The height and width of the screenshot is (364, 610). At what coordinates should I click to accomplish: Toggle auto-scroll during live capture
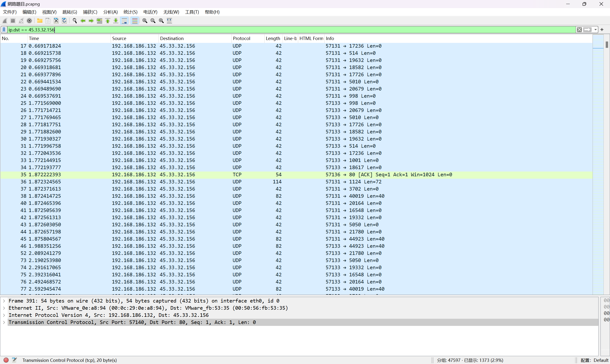pos(125,21)
